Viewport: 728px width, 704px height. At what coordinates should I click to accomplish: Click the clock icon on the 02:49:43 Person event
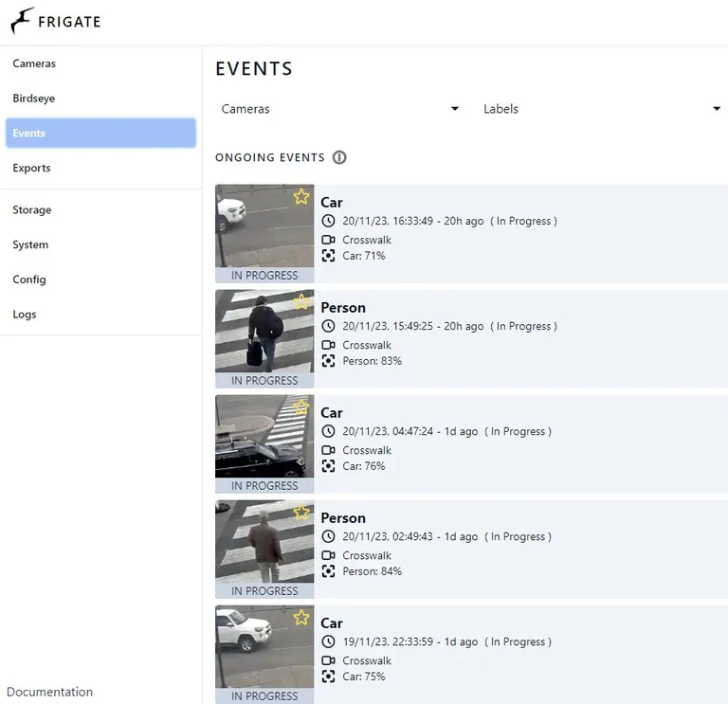[x=329, y=536]
